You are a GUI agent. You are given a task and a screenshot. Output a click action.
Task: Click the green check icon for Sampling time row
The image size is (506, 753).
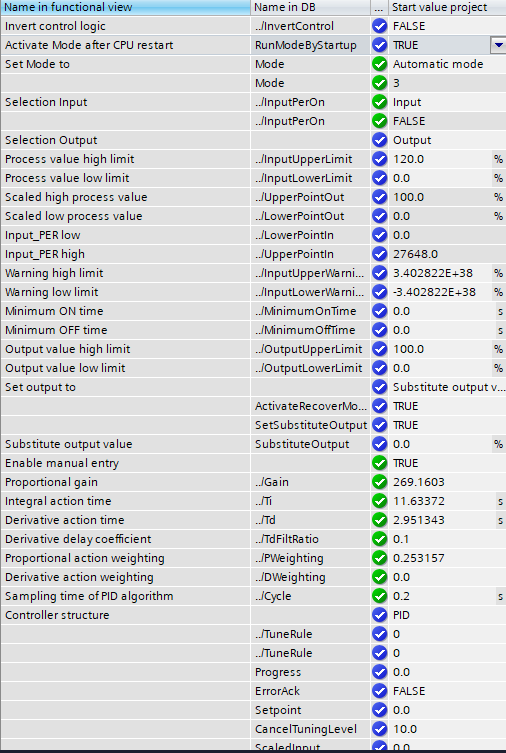[379, 596]
